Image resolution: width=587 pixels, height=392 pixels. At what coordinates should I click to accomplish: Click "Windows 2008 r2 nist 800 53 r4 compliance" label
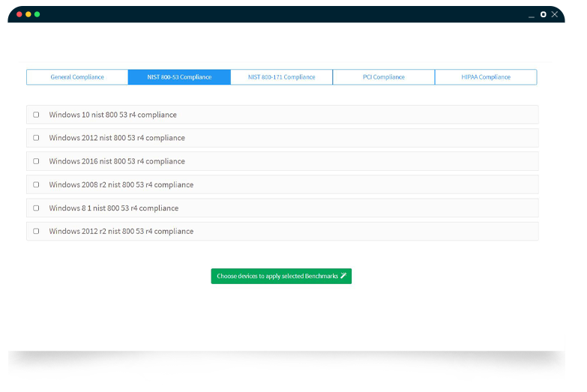(x=121, y=184)
